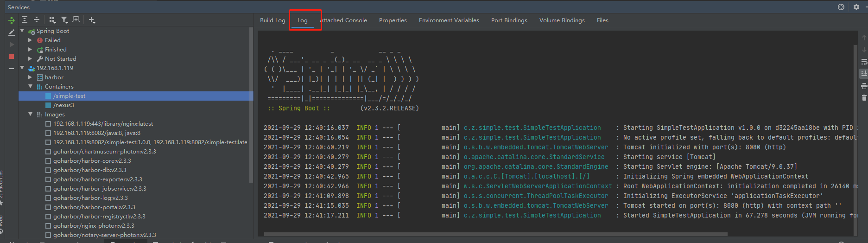Click the Delete container minus icon
868x243 pixels.
[12, 69]
